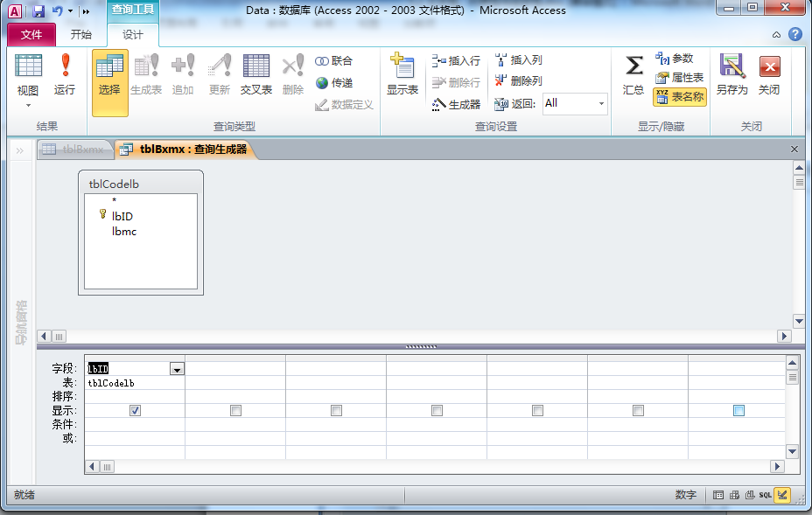The image size is (812, 515).
Task: Toggle Totals (汇总) sigma button
Action: [x=633, y=75]
